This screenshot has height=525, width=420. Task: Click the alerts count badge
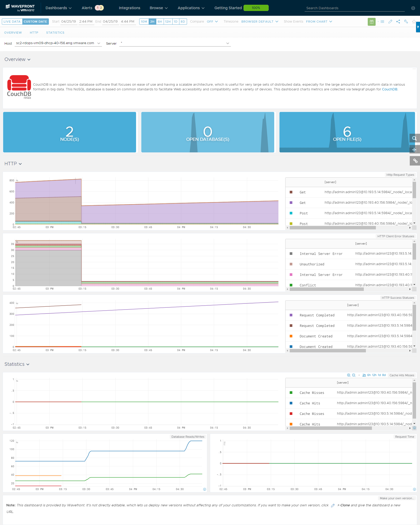click(99, 8)
